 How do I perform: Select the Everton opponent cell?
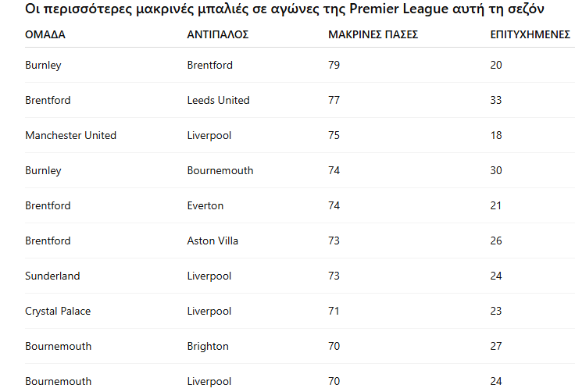(x=205, y=205)
